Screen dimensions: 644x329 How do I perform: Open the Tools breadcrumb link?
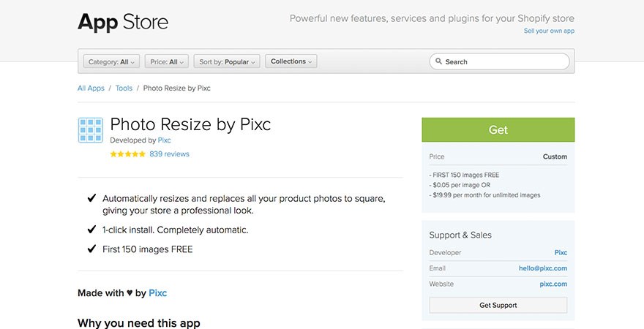[x=124, y=88]
